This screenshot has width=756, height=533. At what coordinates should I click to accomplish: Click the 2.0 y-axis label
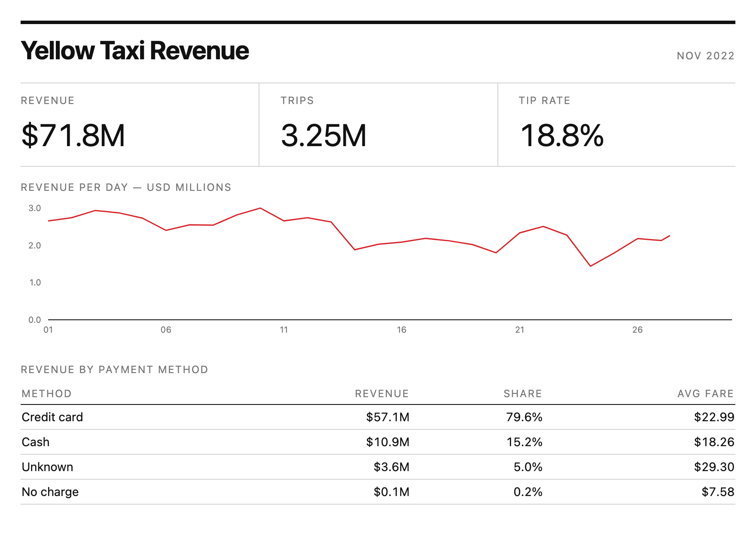click(x=35, y=245)
